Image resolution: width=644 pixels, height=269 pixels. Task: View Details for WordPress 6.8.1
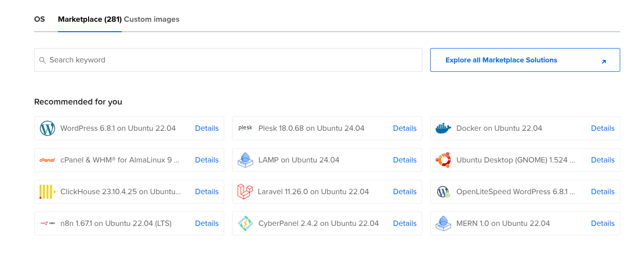tap(207, 128)
